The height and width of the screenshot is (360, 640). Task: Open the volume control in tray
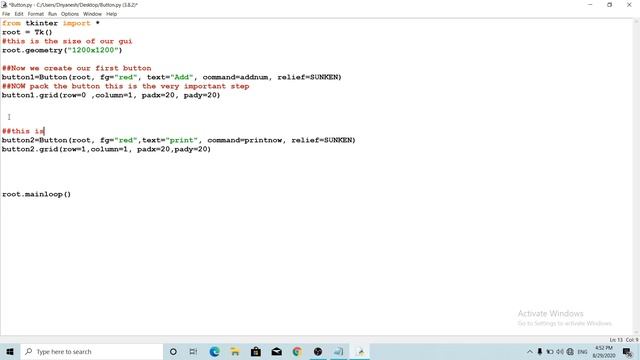click(560, 351)
